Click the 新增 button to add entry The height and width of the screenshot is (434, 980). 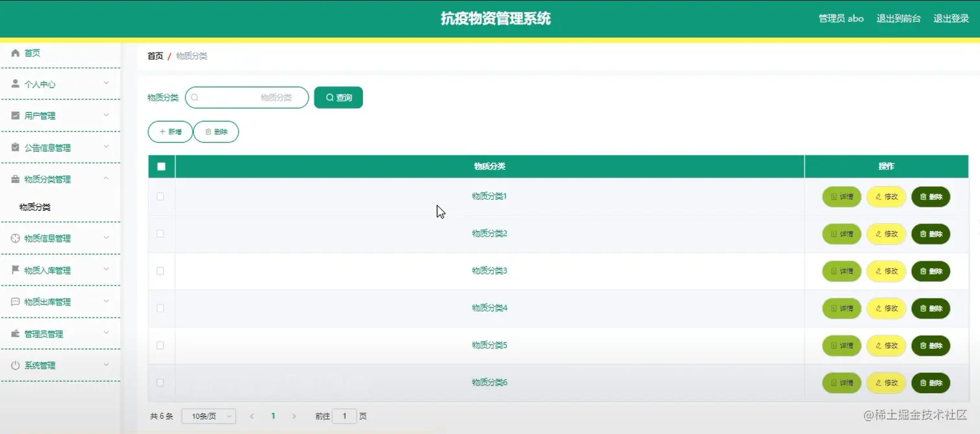pos(170,132)
